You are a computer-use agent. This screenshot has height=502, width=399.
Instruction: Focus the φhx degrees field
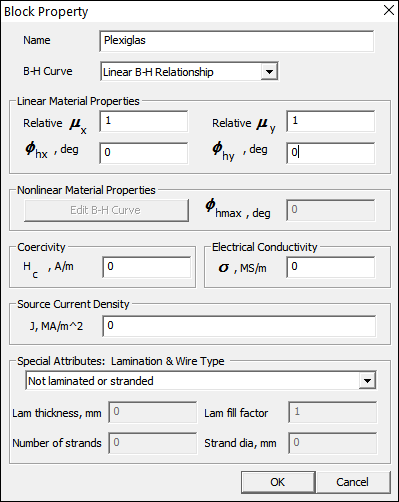click(144, 153)
